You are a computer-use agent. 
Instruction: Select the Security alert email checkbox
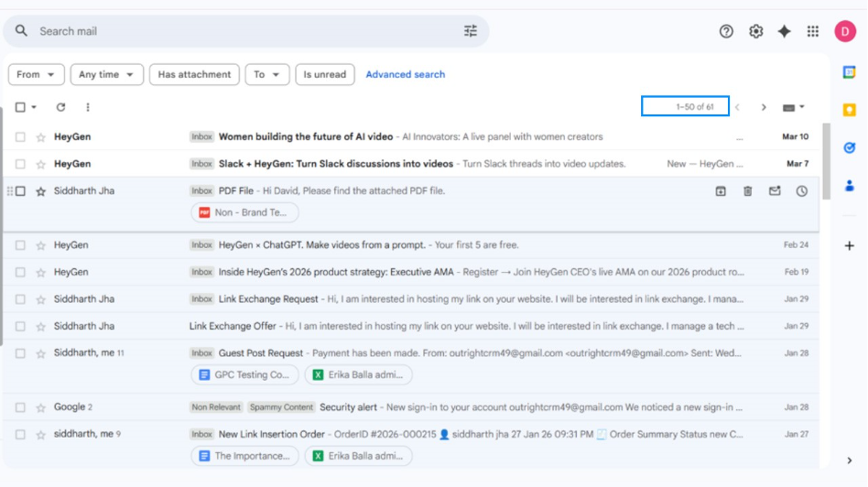[x=20, y=407]
